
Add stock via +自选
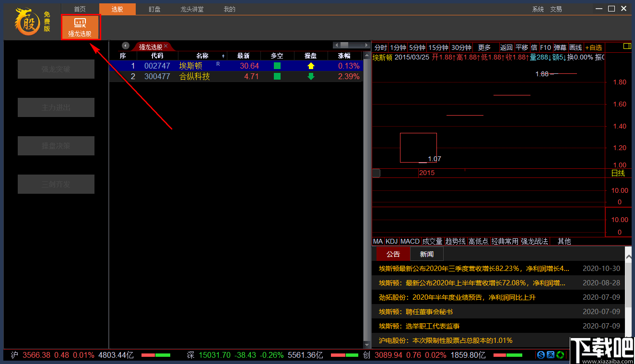tap(594, 47)
